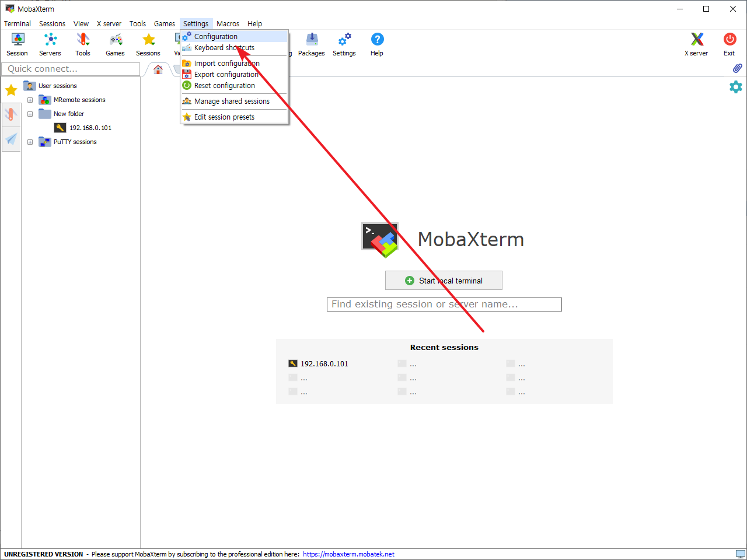Screen dimensions: 747x560
Task: Collapse the New folder tree node
Action: tap(30, 114)
